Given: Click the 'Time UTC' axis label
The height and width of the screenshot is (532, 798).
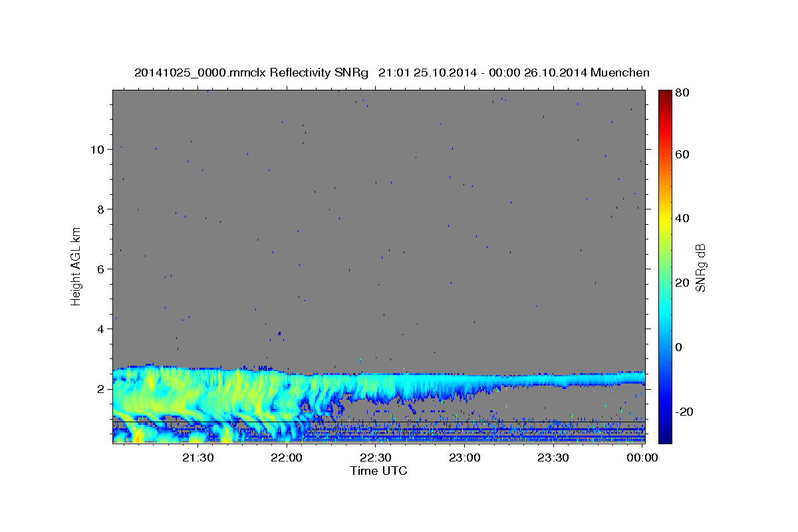Looking at the screenshot, I should [x=378, y=471].
